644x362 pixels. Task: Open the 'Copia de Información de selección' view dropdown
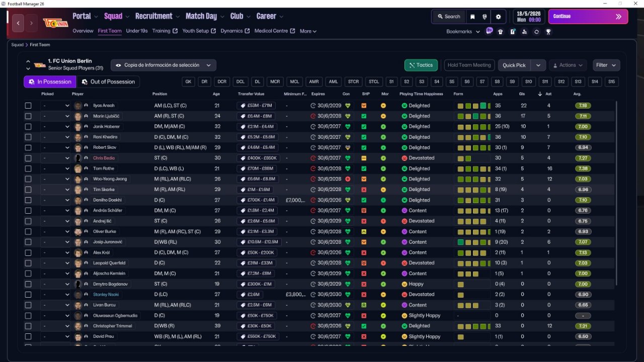click(164, 65)
